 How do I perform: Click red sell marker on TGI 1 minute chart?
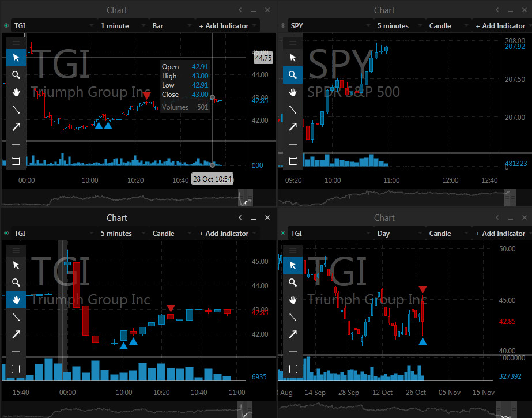point(146,96)
